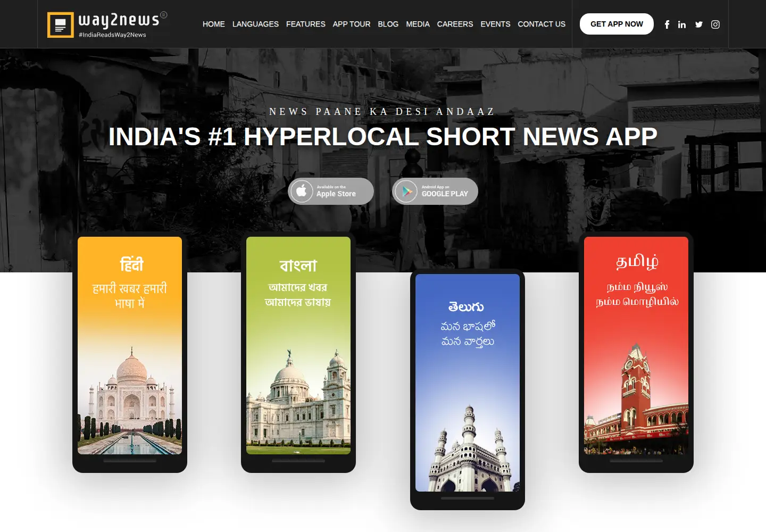
Task: Open the LANGUAGES menu item
Action: pos(255,24)
